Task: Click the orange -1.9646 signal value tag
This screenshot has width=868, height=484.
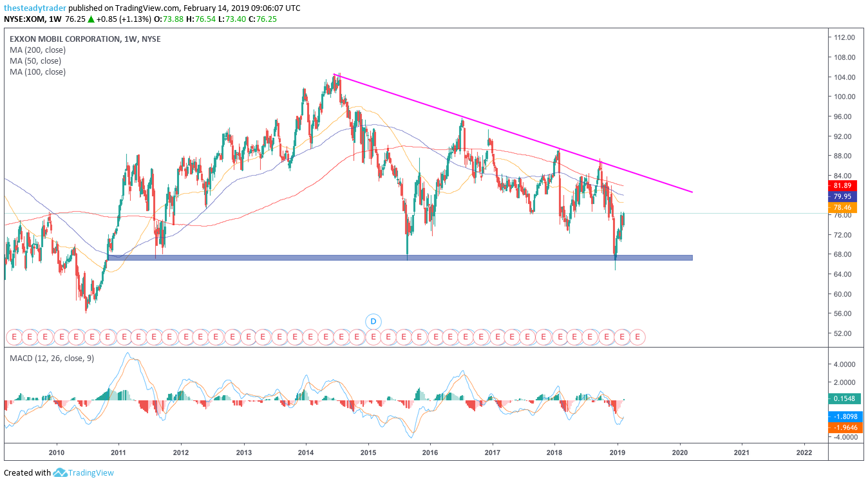Action: coord(845,427)
